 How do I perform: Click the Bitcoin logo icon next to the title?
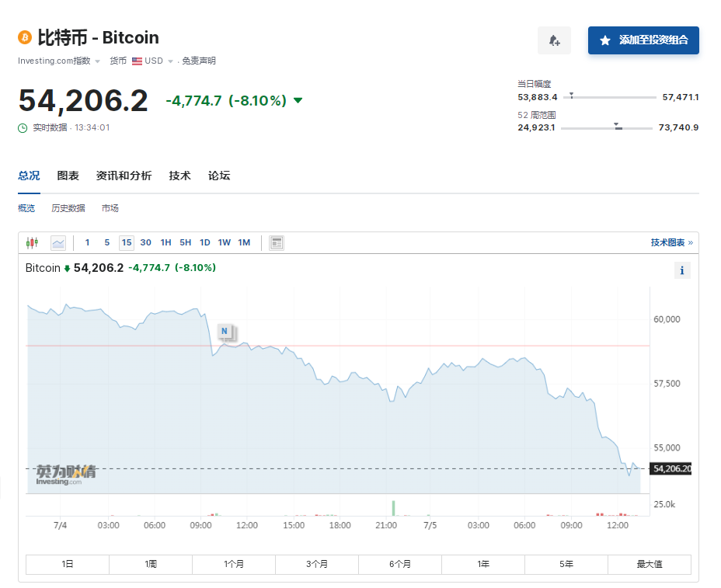pos(25,37)
